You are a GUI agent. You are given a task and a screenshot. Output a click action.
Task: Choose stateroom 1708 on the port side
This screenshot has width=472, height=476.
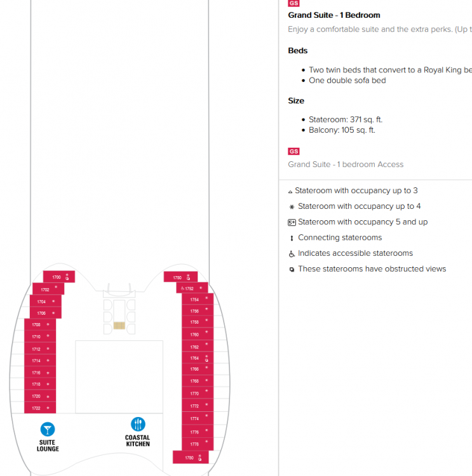(40, 324)
